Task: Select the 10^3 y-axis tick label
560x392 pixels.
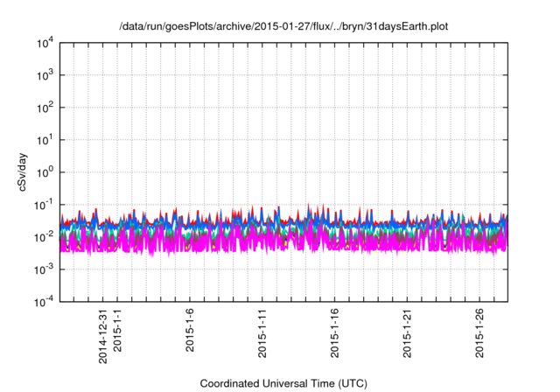Action: tap(44, 75)
